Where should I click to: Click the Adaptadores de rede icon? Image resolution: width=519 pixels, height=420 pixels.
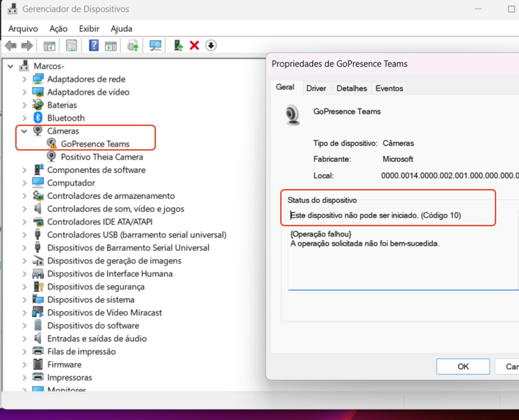tap(38, 79)
